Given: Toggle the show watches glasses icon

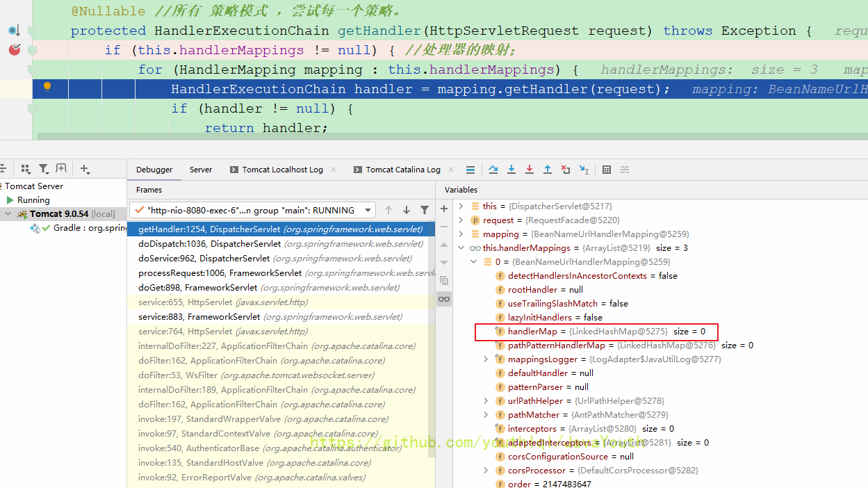Looking at the screenshot, I should click(444, 299).
